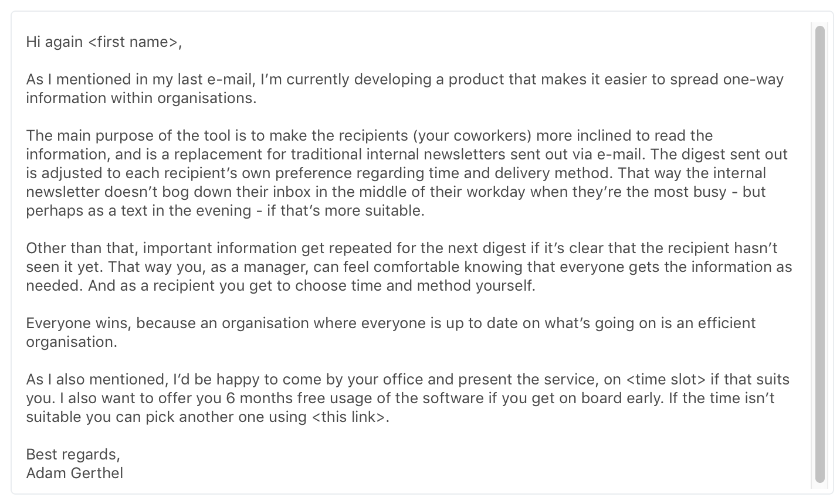
Task: Click the signature name Adam Gerthel
Action: pyautogui.click(x=74, y=474)
